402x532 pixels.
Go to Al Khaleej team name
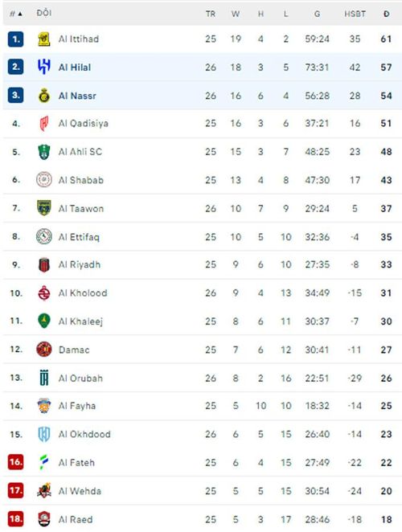pyautogui.click(x=80, y=321)
